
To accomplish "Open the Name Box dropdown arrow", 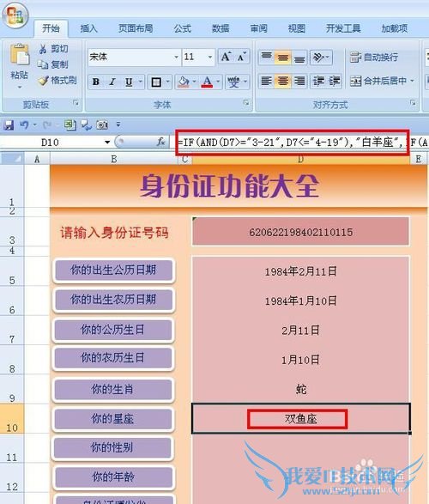I will (x=107, y=142).
